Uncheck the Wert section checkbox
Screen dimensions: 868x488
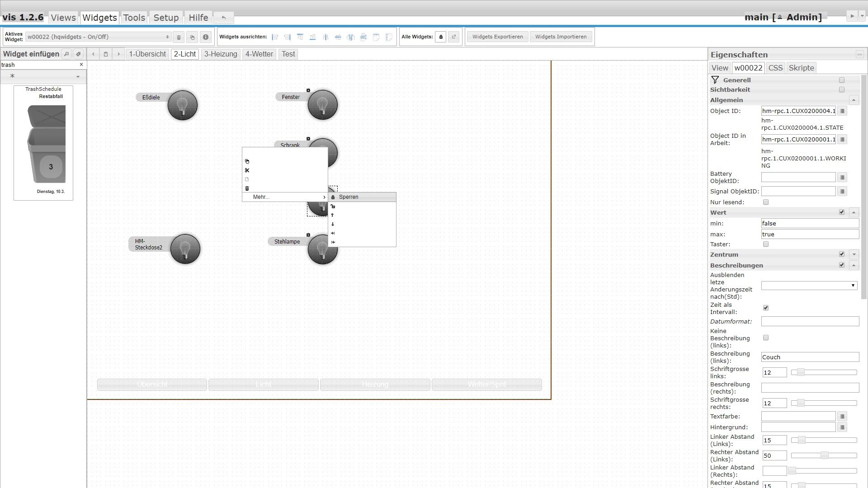click(x=842, y=212)
